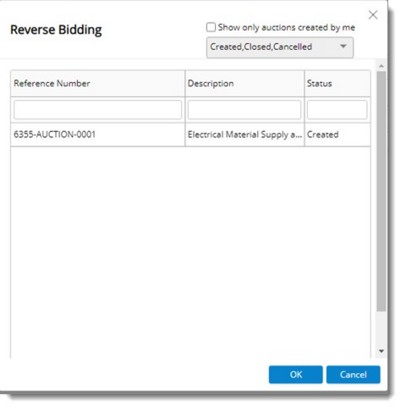
Task: Click the Electrical Material Supply description cell
Action: [245, 135]
